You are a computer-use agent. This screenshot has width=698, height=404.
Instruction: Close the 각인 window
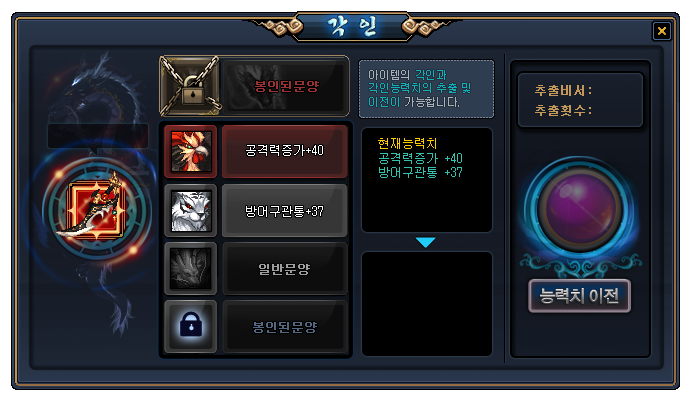[x=661, y=31]
